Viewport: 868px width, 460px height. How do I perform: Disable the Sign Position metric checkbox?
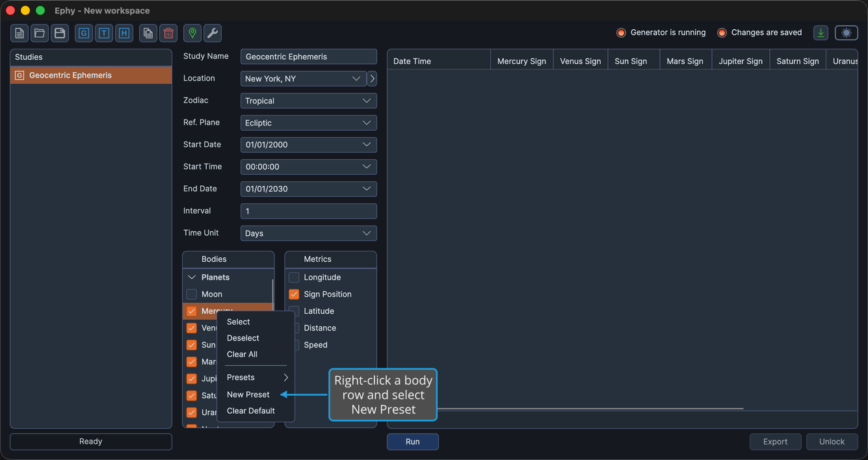[x=294, y=294]
